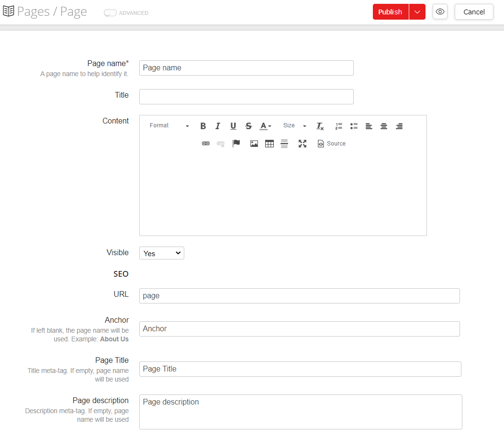
Task: Toggle bold text formatting
Action: [x=203, y=126]
